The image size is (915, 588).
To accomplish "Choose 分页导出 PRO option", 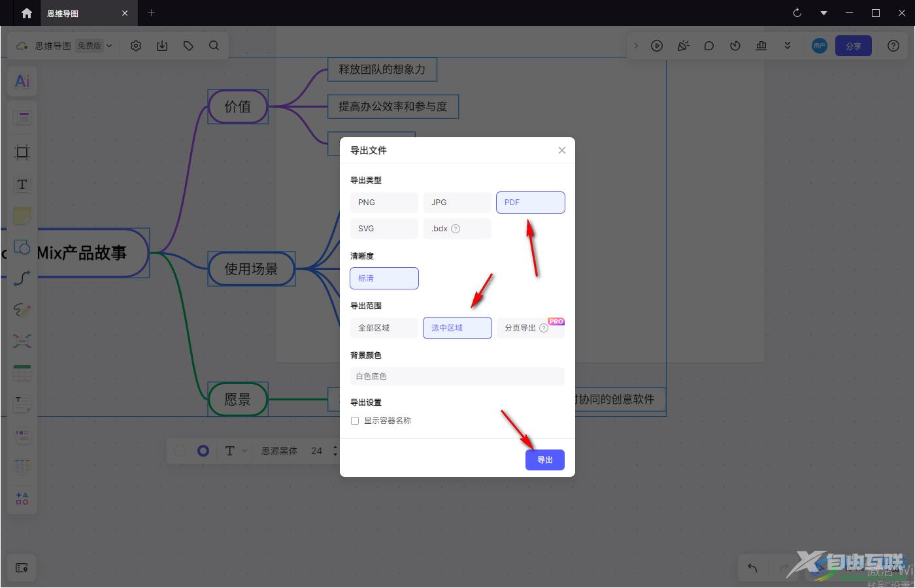I will [x=531, y=328].
